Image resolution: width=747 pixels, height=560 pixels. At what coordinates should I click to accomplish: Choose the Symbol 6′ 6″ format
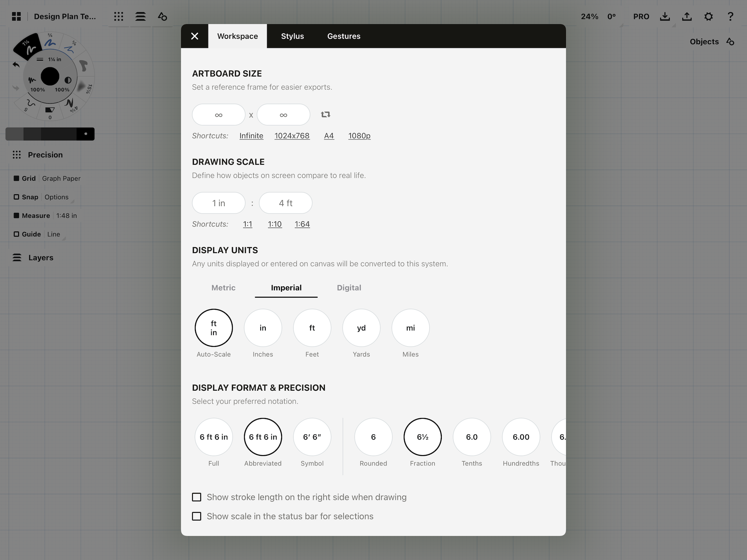click(312, 437)
